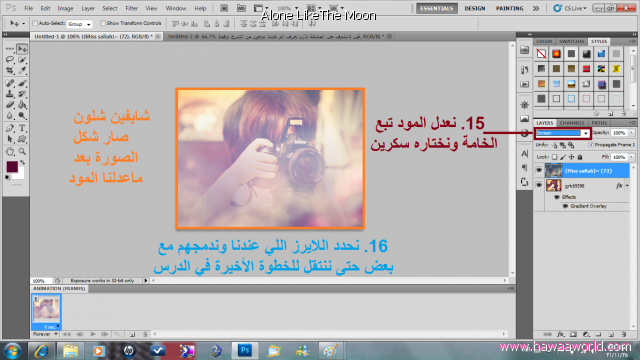
Task: Select the Healing Brush tool
Action: click(10, 84)
